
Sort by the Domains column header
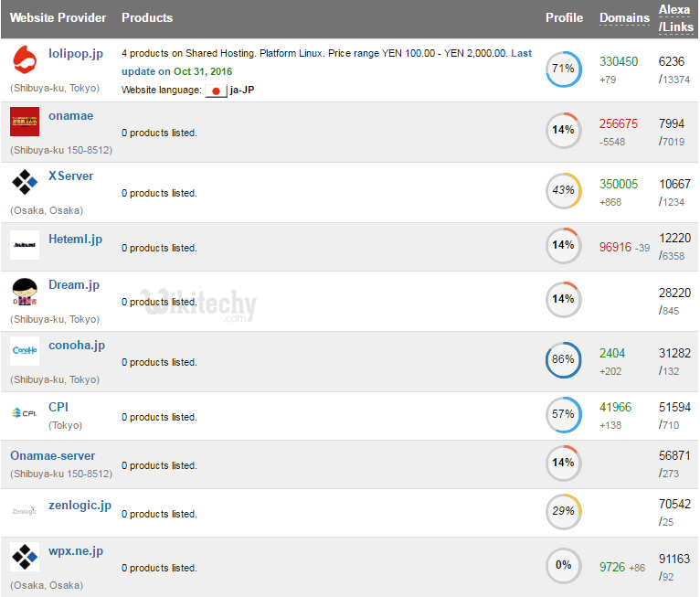[623, 18]
